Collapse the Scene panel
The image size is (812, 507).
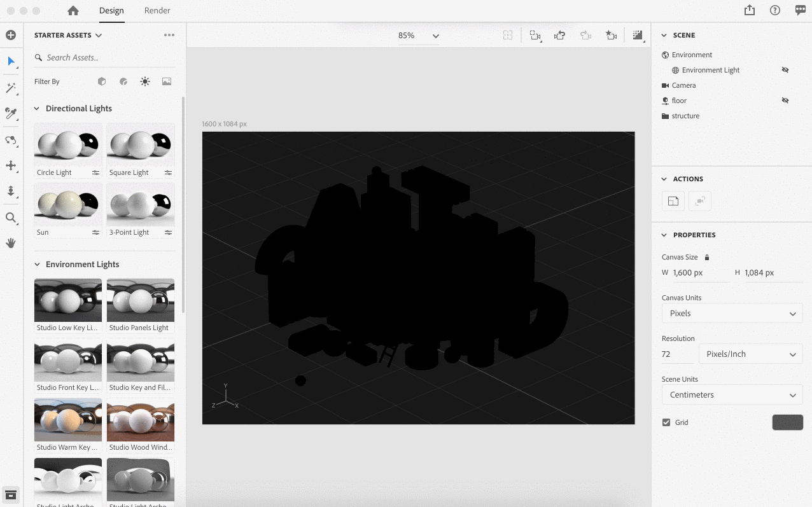tap(664, 36)
